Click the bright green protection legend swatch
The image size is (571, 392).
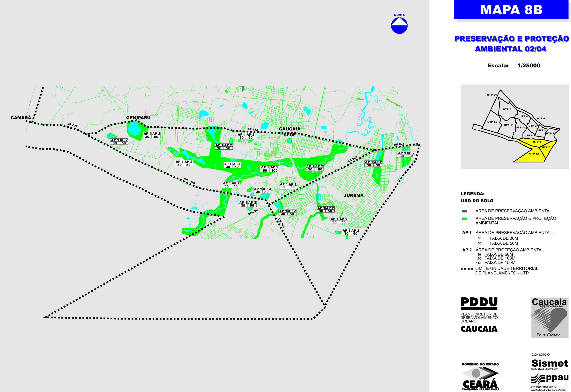(464, 219)
